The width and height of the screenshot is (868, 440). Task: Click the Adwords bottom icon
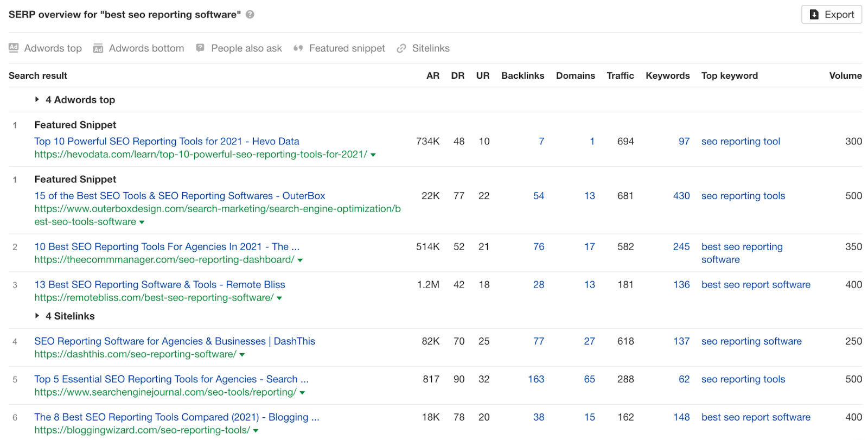coord(98,48)
